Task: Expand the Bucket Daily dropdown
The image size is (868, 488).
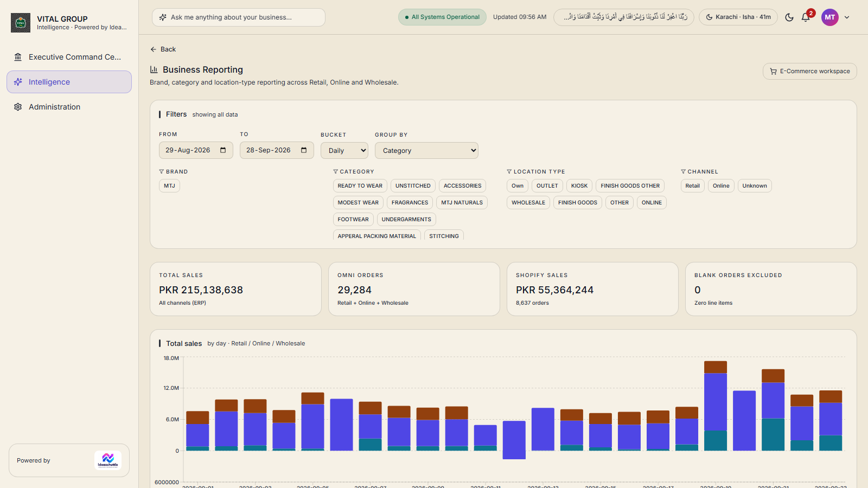Action: 344,151
